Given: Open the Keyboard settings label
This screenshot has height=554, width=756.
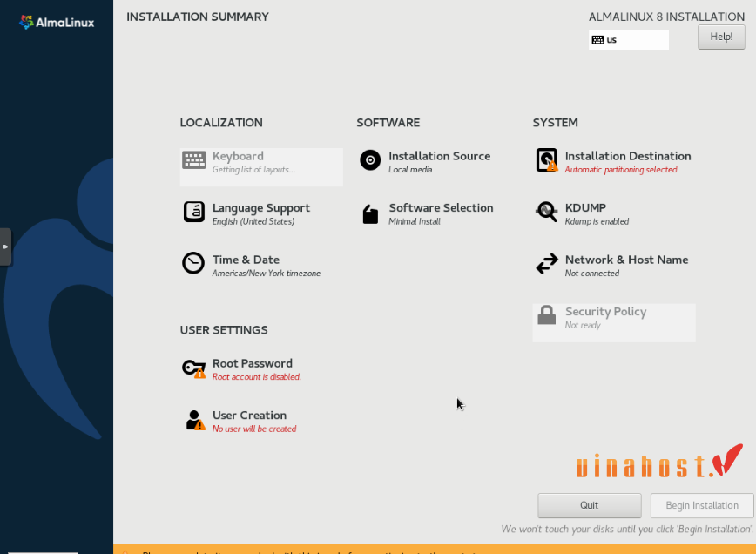Looking at the screenshot, I should 238,156.
